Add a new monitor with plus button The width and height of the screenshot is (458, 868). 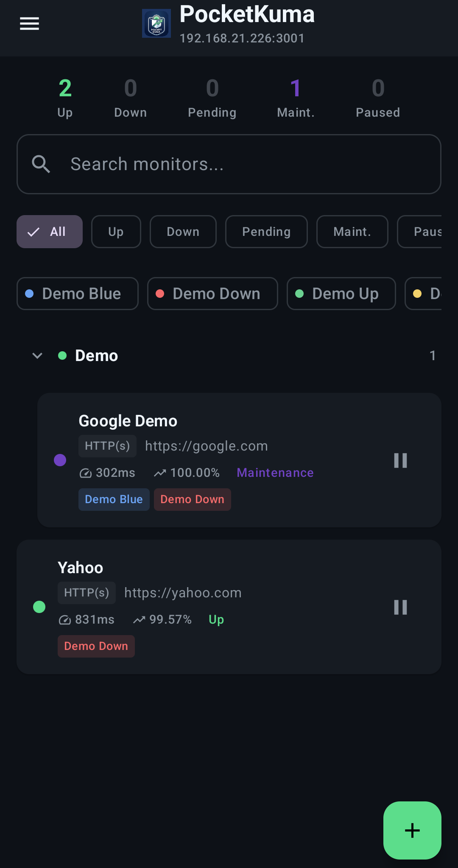coord(412,830)
